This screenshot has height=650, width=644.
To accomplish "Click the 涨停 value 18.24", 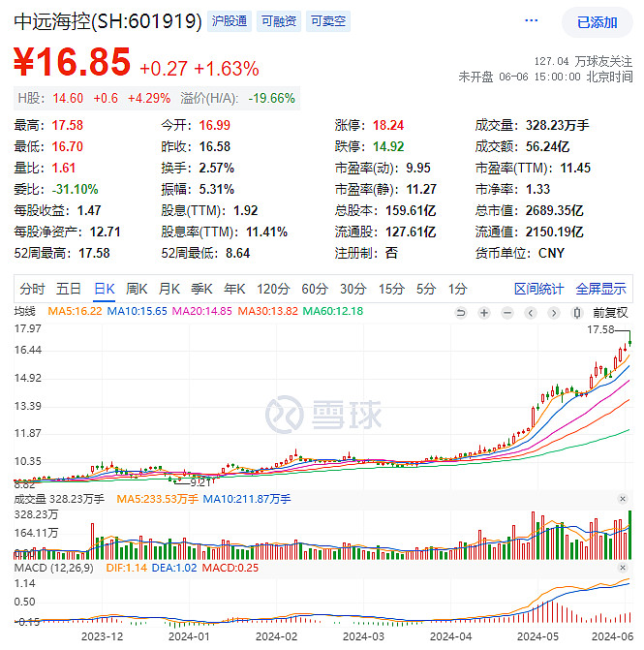I will tap(388, 125).
